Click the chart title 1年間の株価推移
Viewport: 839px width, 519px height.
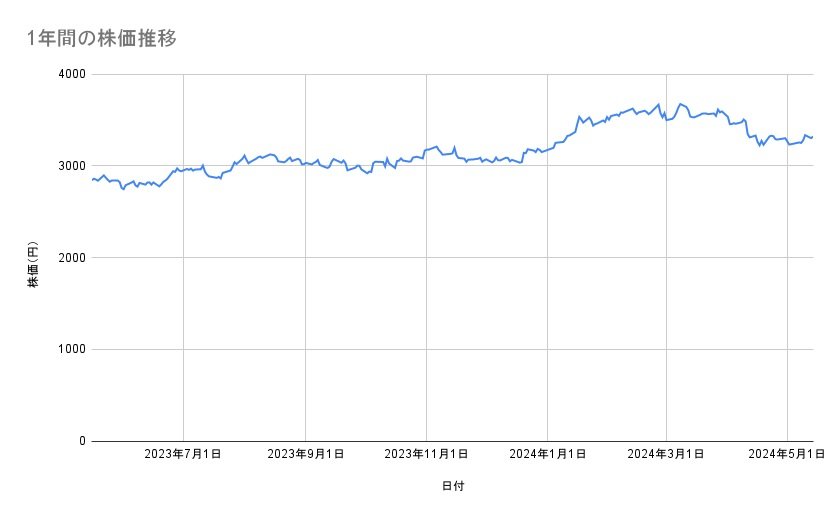(x=104, y=38)
